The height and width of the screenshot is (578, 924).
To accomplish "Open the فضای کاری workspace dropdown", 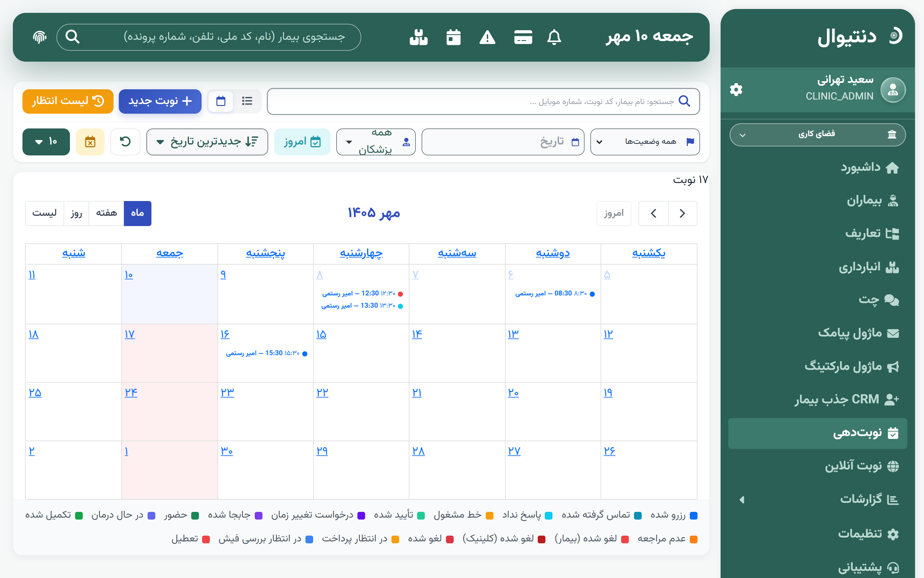I will coord(817,135).
